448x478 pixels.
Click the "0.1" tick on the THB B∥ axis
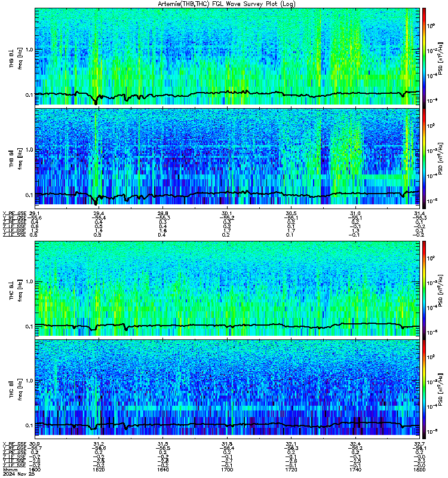coord(29,195)
